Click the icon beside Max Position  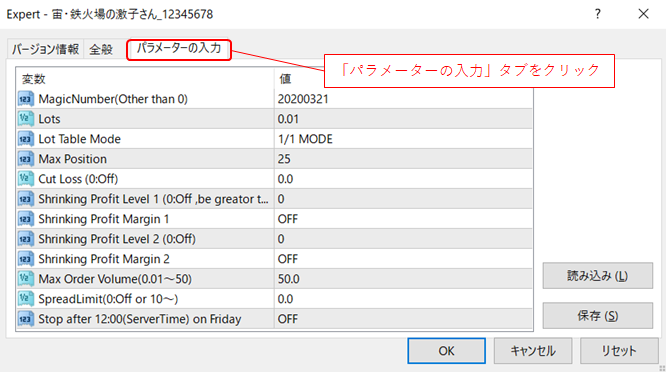[25, 159]
